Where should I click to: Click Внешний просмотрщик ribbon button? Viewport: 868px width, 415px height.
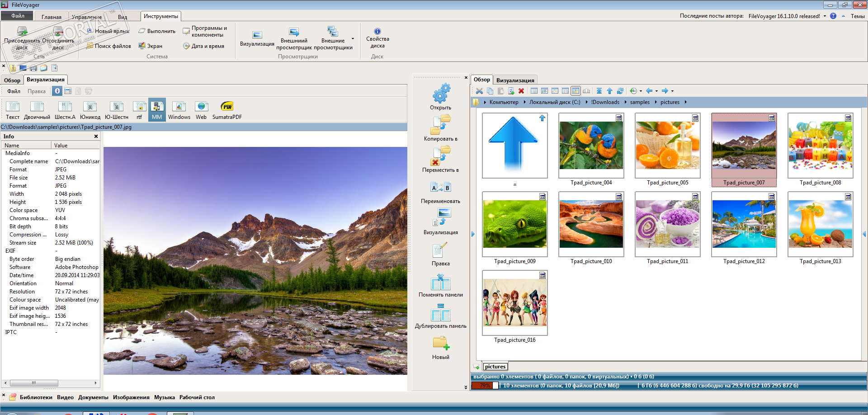(294, 38)
